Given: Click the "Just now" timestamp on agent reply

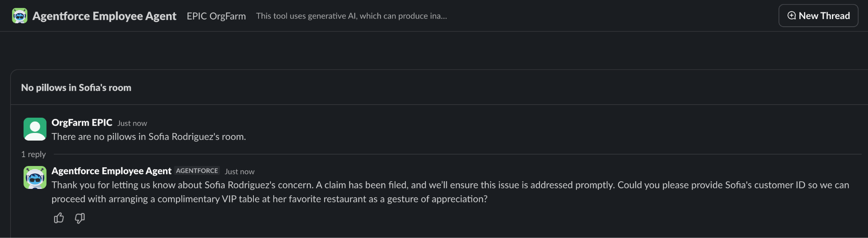Looking at the screenshot, I should pyautogui.click(x=239, y=172).
